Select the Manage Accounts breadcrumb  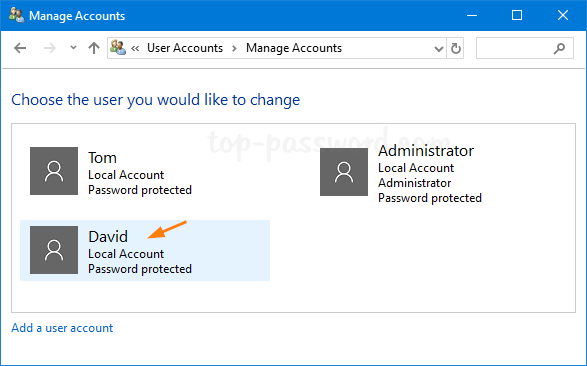click(x=294, y=48)
